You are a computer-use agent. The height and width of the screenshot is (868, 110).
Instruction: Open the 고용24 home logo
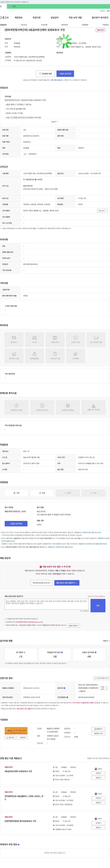coord(4,17)
